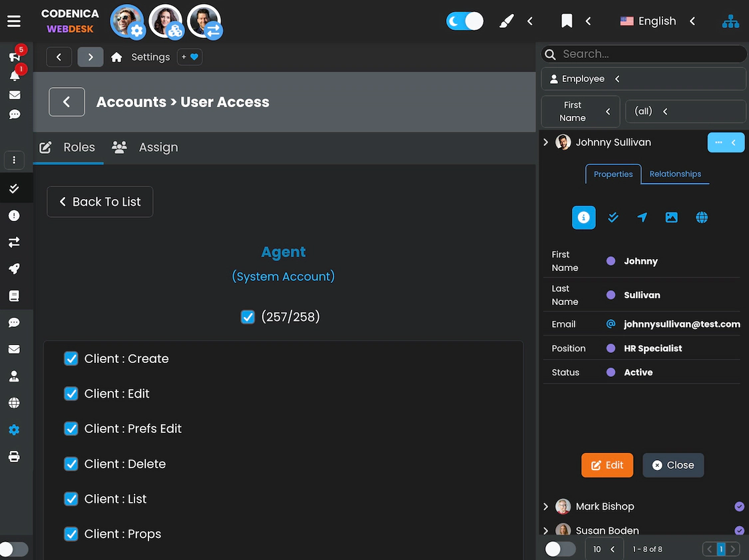Click the paintbrush theme icon
Viewport: 749px width, 560px height.
pos(507,21)
